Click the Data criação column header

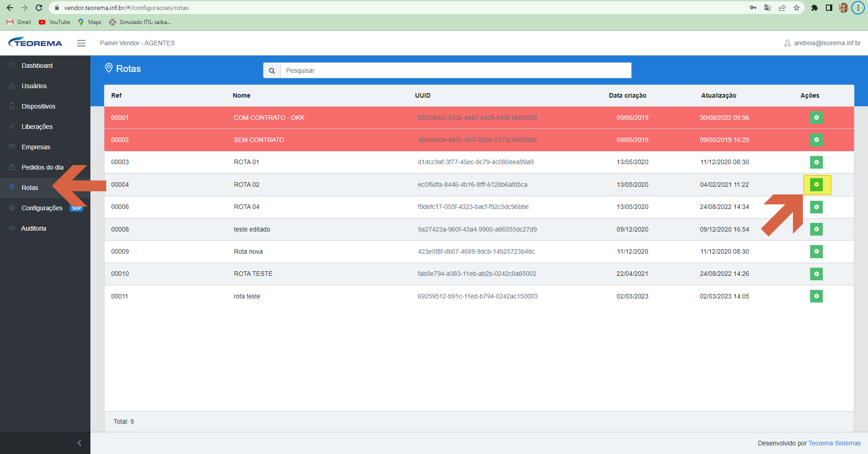(627, 95)
